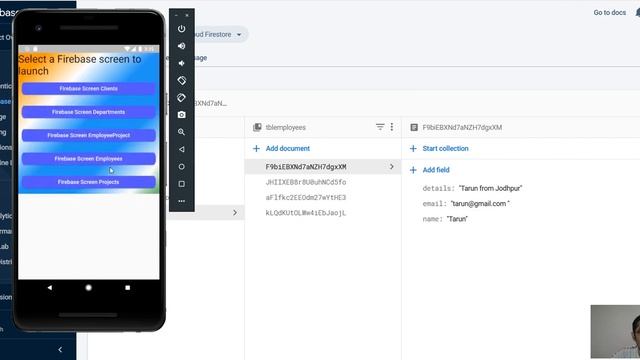Tap Firebase Screen Clients button
This screenshot has width=640, height=360.
pyautogui.click(x=89, y=89)
